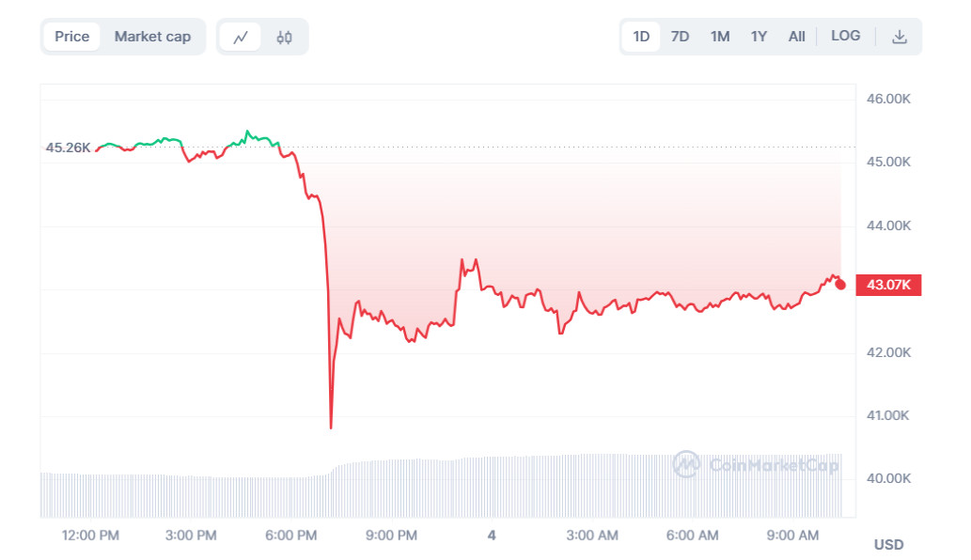Toggle LOG scale on
Image resolution: width=971 pixels, height=560 pixels.
click(845, 36)
